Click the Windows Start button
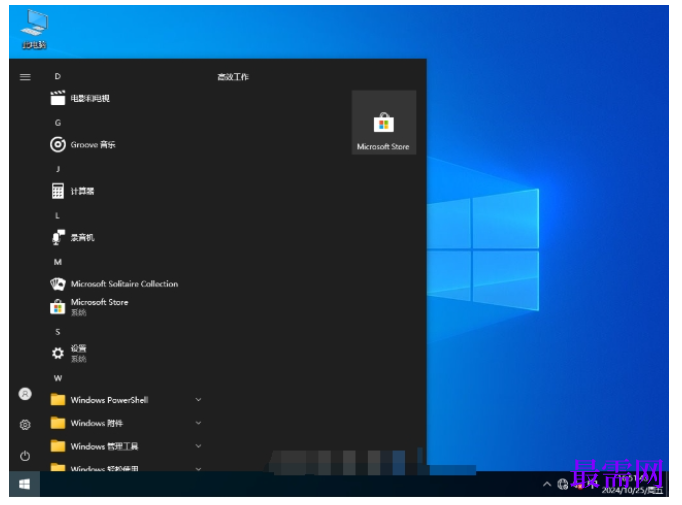The height and width of the screenshot is (505, 682). pos(25,484)
